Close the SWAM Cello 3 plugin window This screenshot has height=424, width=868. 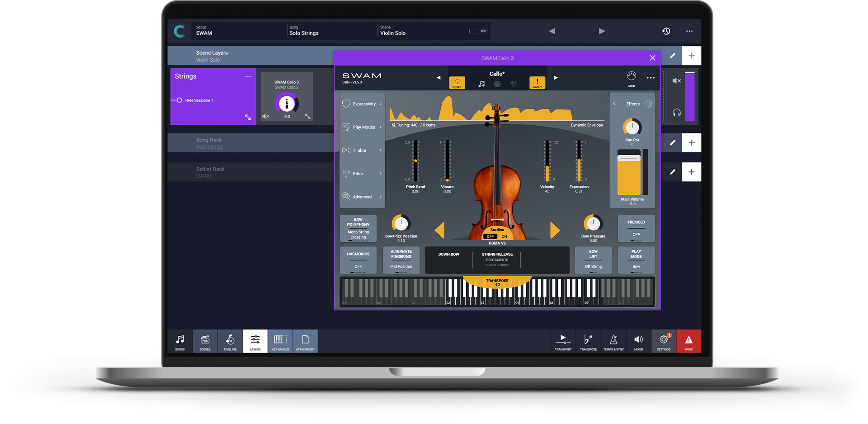click(652, 58)
